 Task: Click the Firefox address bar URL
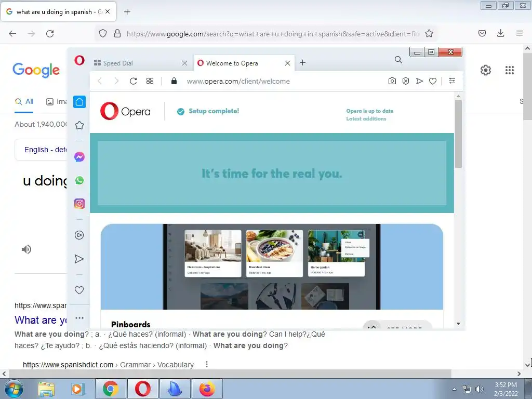[x=273, y=34]
